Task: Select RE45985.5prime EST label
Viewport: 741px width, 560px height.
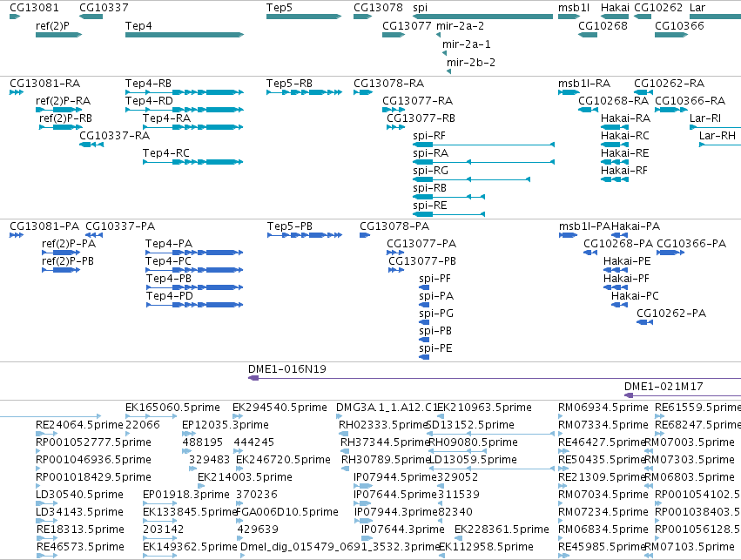Action: pos(602,547)
